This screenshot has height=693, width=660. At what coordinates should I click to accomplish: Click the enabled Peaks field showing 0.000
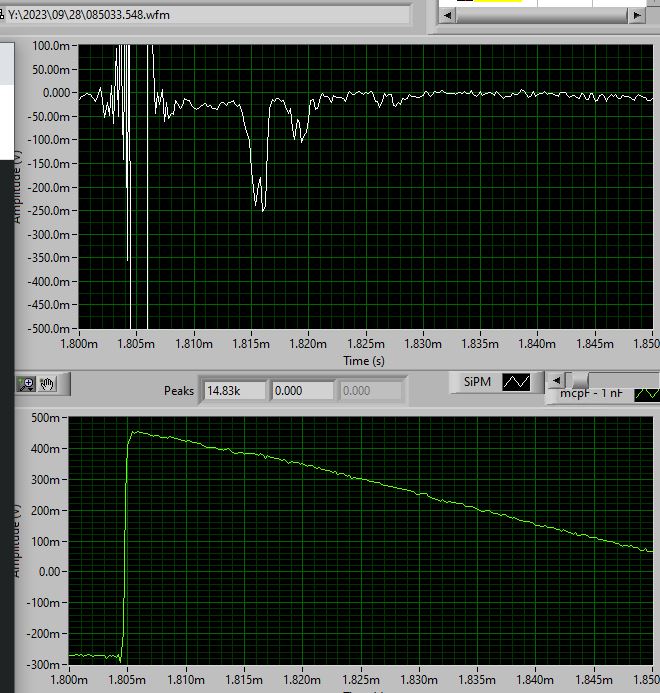302,391
